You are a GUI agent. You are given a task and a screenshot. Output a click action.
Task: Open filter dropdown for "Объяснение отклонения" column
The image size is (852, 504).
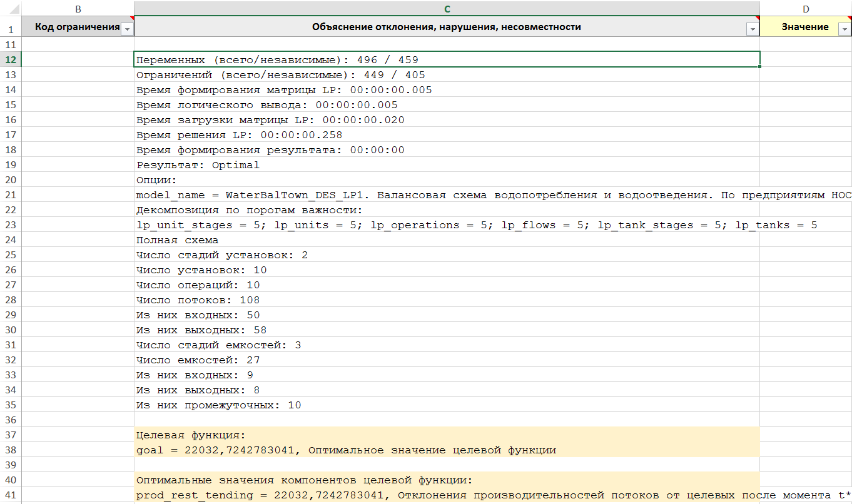(751, 29)
